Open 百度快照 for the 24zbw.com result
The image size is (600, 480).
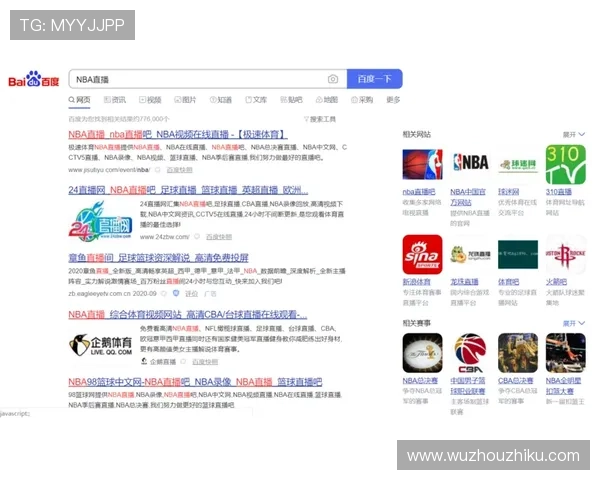tap(219, 237)
